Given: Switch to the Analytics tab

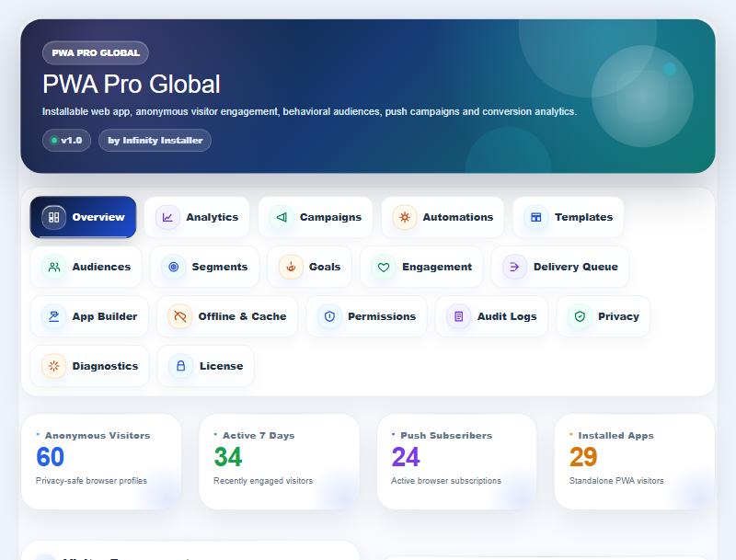Looking at the screenshot, I should [x=197, y=217].
